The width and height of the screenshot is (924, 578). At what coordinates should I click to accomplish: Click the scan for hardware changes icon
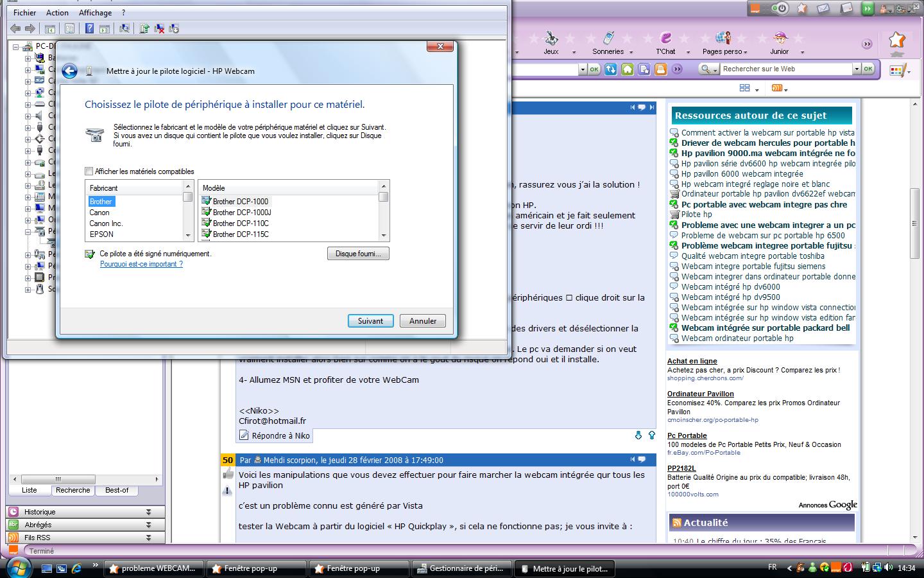point(124,28)
